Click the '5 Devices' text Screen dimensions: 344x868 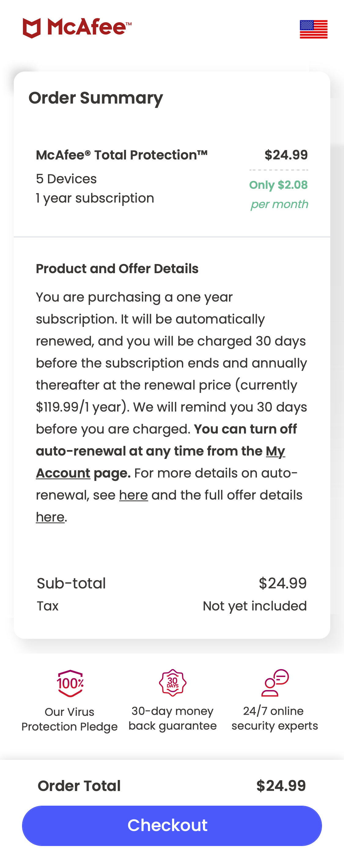point(66,179)
